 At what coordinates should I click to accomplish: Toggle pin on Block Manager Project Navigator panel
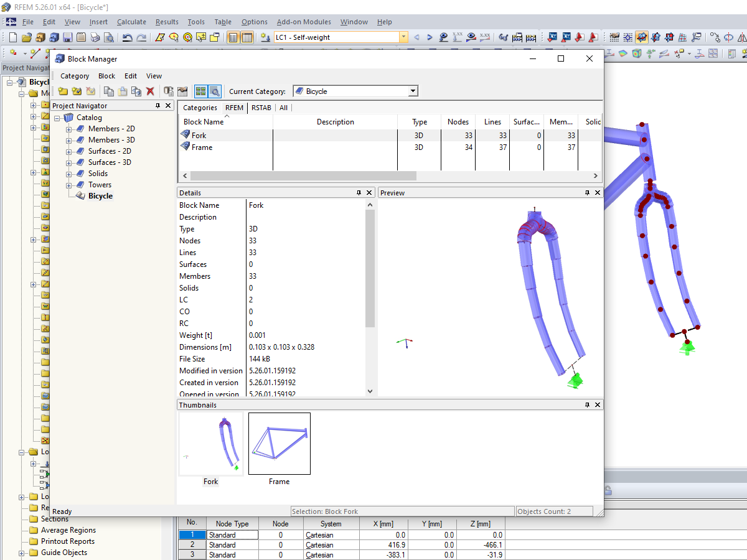[x=157, y=106]
